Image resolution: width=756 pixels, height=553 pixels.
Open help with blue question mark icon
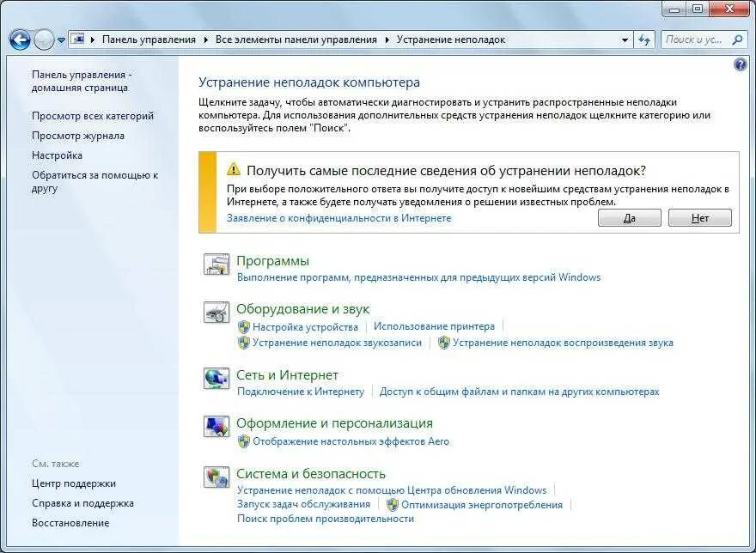click(741, 64)
